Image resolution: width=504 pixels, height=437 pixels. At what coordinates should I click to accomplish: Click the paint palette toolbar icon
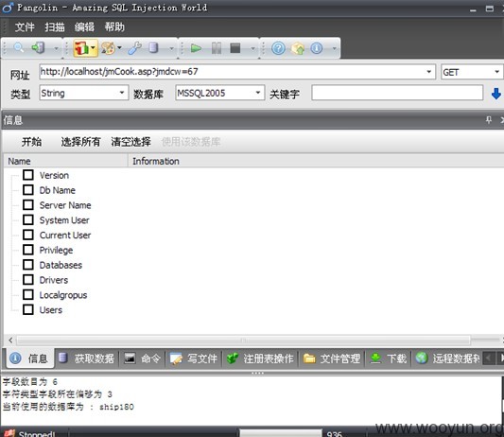(108, 48)
